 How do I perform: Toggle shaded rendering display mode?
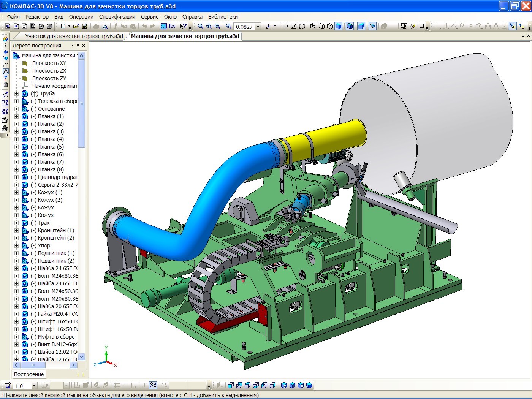click(338, 26)
